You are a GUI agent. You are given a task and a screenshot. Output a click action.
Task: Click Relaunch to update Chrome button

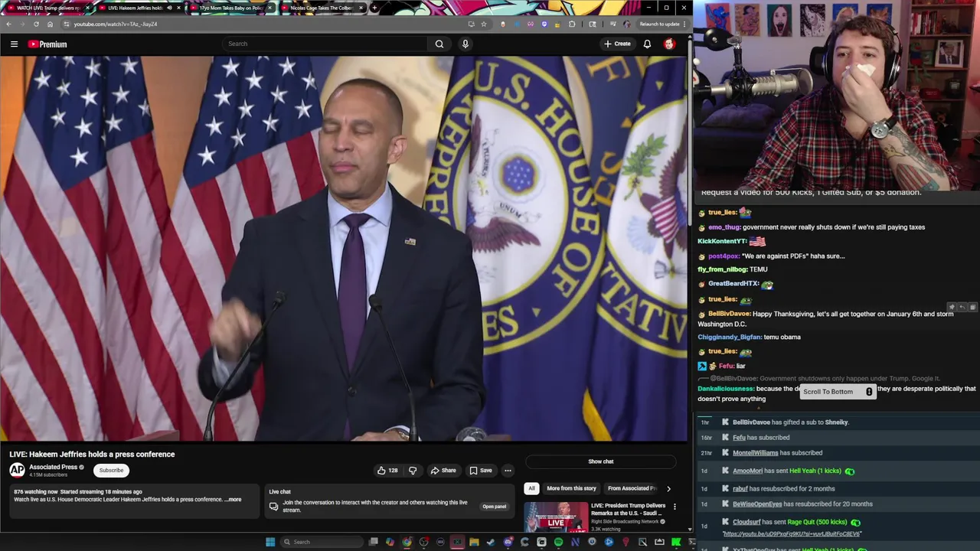coord(660,24)
